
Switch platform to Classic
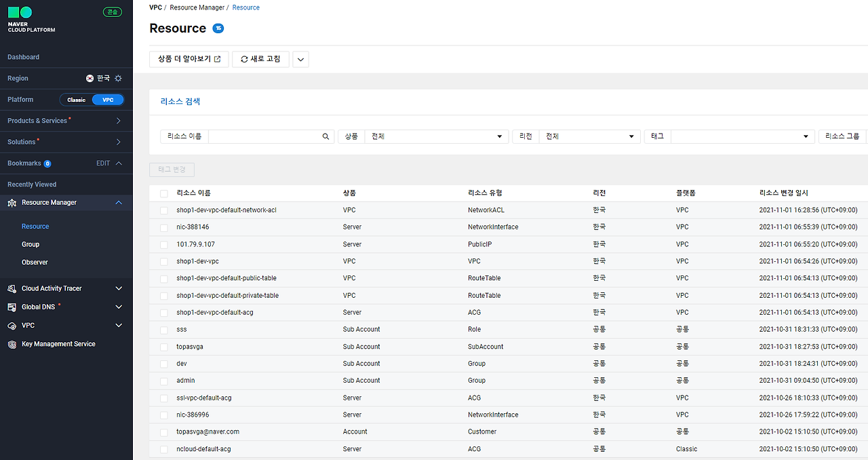point(77,100)
